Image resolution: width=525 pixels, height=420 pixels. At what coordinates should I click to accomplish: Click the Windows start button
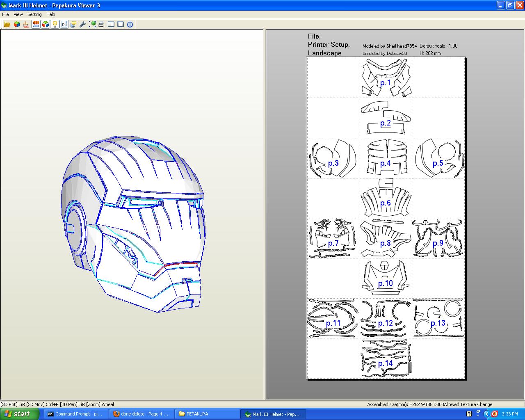click(x=20, y=414)
